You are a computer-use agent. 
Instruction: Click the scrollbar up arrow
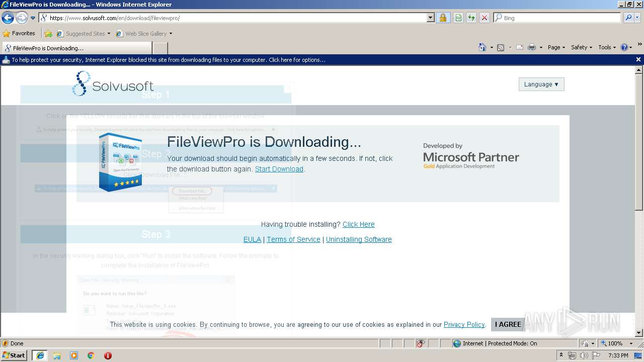639,70
